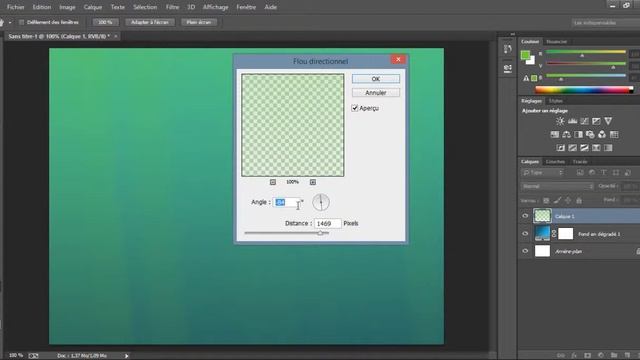Open the Affichage menu

pyautogui.click(x=216, y=7)
